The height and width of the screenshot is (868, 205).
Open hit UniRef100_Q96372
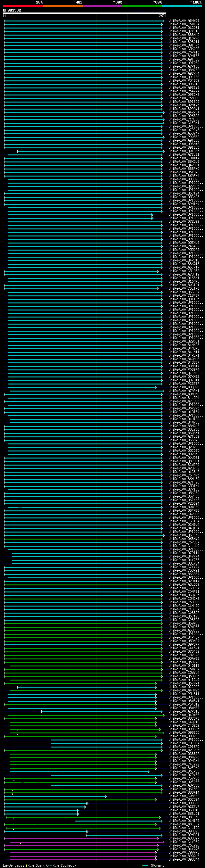click(x=184, y=116)
